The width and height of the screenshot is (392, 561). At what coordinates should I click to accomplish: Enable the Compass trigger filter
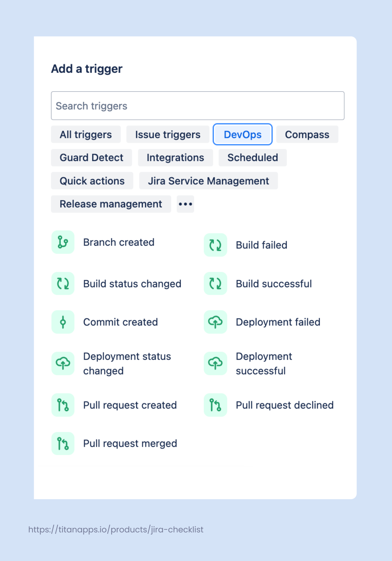pos(307,134)
